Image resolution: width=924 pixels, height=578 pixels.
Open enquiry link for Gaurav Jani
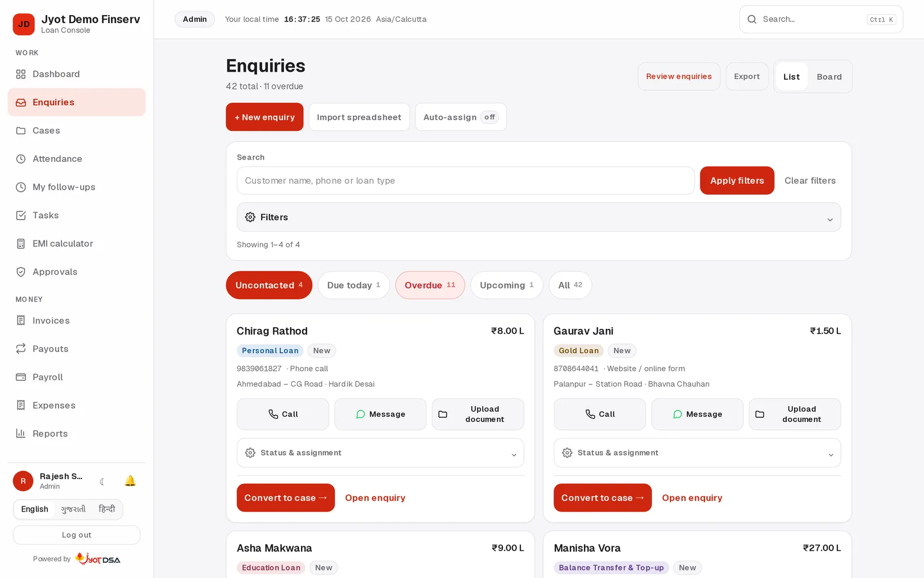692,498
